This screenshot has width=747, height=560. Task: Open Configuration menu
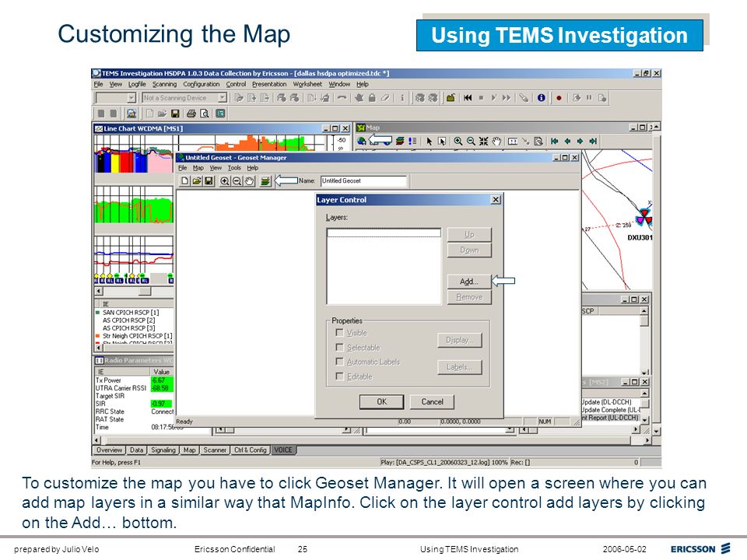[x=201, y=84]
